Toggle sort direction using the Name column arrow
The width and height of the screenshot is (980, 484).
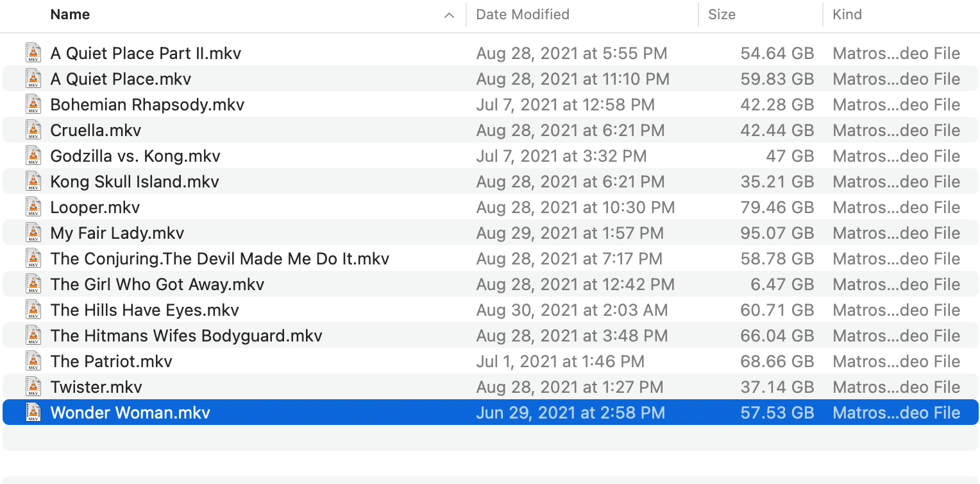click(x=449, y=15)
